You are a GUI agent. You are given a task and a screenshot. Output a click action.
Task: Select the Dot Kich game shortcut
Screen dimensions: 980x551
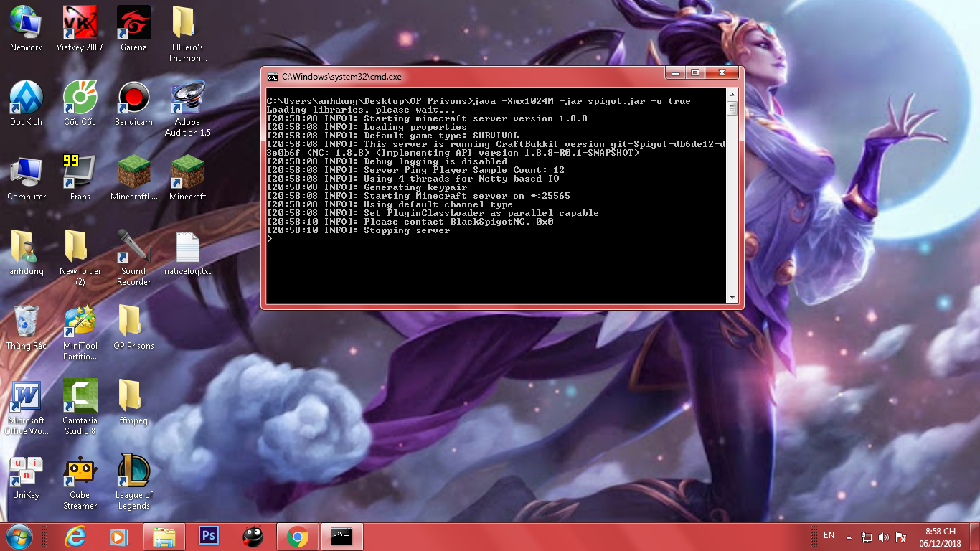(26, 103)
